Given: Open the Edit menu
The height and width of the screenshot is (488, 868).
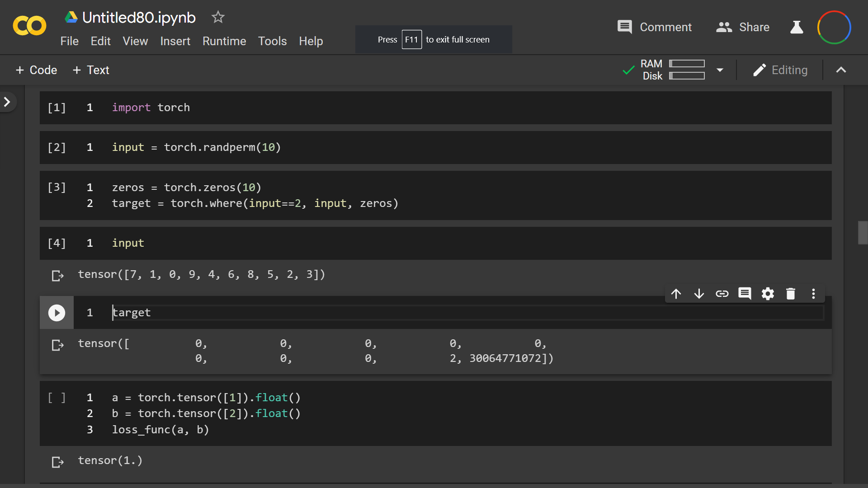Looking at the screenshot, I should click(x=100, y=41).
